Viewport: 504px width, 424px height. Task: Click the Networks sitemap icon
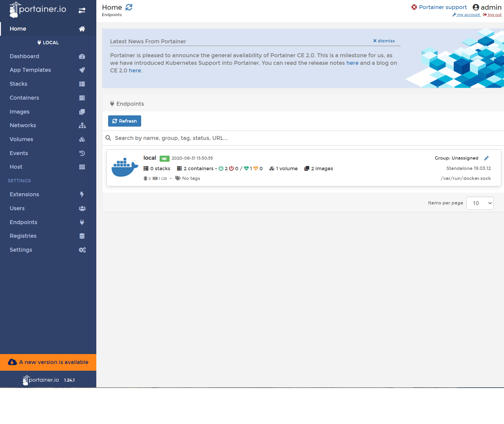tap(82, 125)
